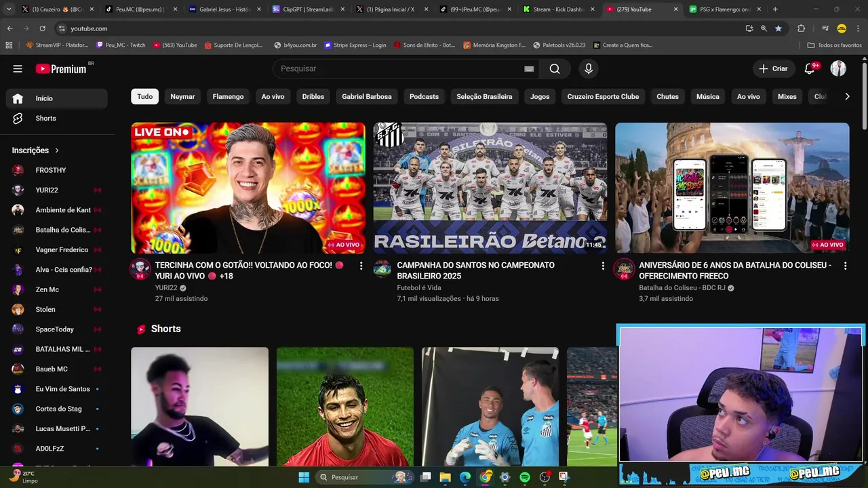
Task: Open the Batalha do Coliseu live thumbnail
Action: [732, 188]
